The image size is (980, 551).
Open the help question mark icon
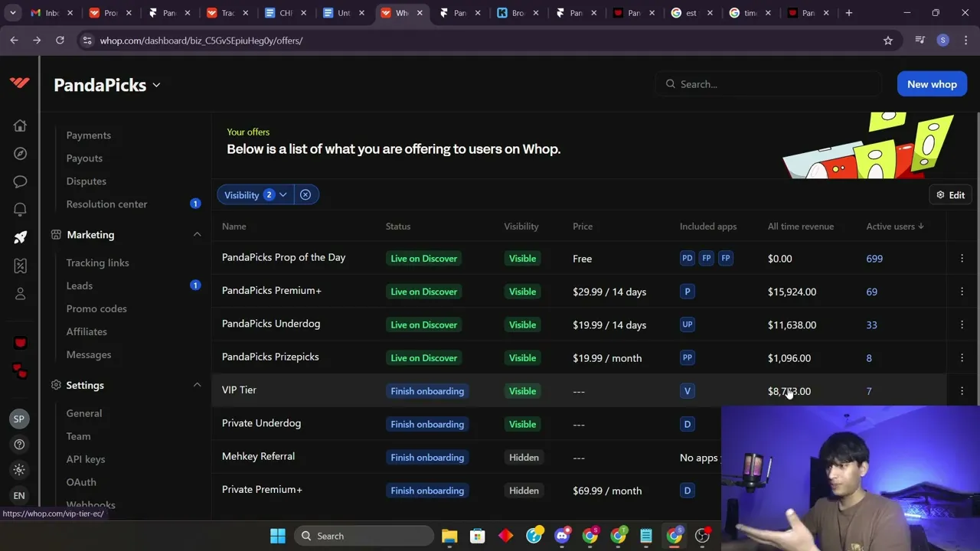19,445
